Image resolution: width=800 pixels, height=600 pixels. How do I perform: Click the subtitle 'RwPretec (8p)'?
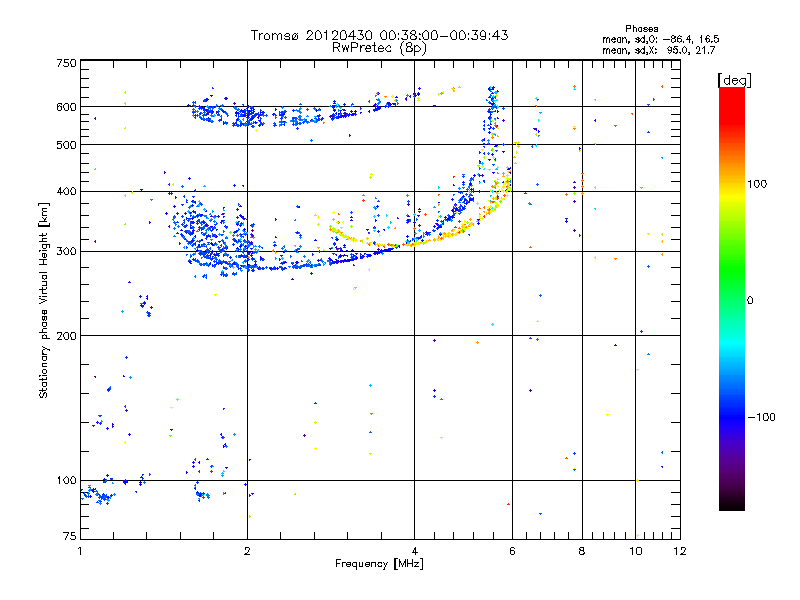coord(379,48)
